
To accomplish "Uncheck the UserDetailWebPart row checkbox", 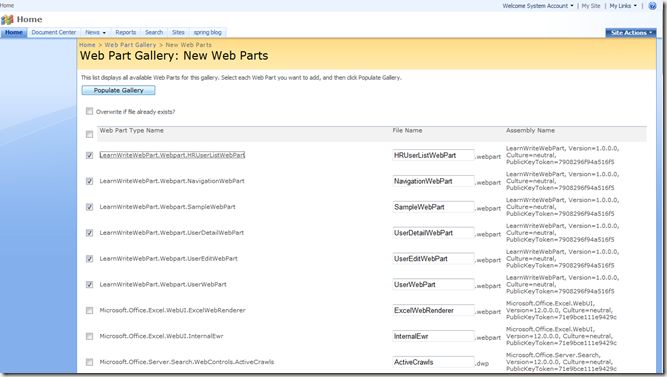I will point(89,233).
